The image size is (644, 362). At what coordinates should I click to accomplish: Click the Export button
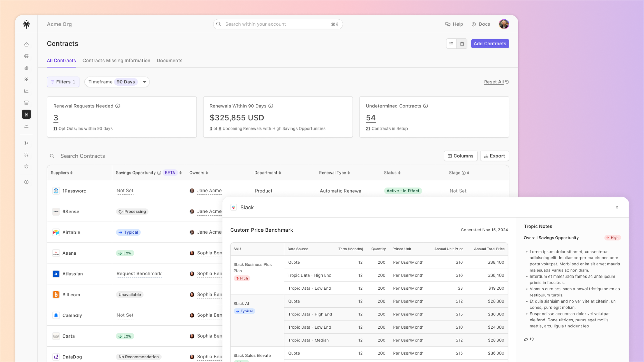pyautogui.click(x=494, y=156)
